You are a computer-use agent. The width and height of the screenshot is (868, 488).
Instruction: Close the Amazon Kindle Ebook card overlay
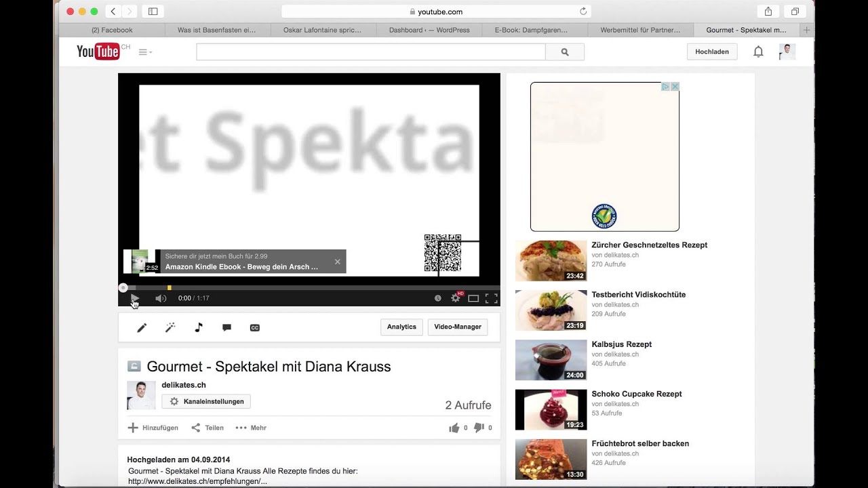[338, 262]
